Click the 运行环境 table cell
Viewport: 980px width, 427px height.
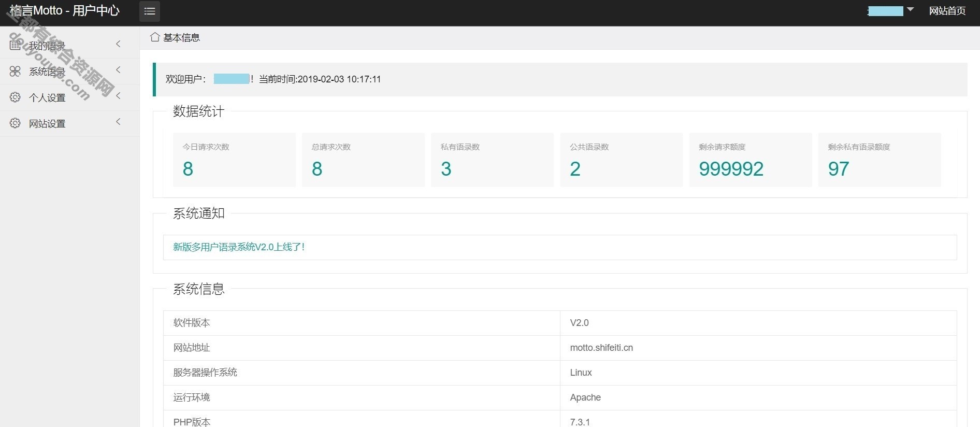coord(362,397)
